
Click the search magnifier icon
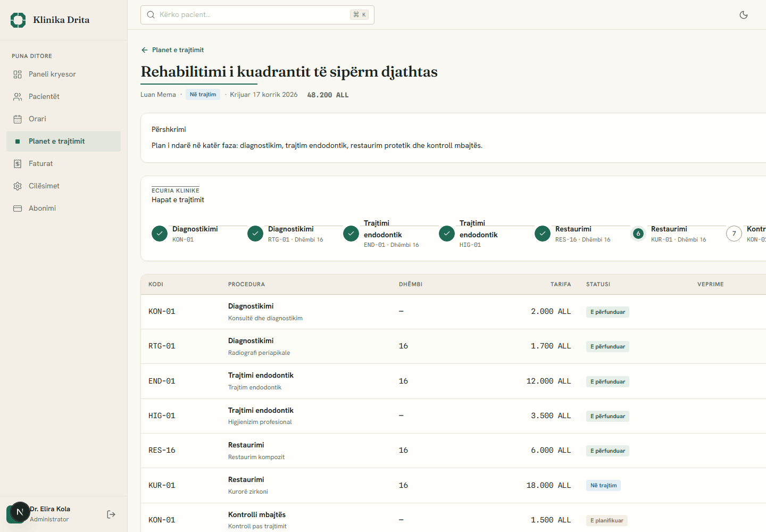point(151,15)
